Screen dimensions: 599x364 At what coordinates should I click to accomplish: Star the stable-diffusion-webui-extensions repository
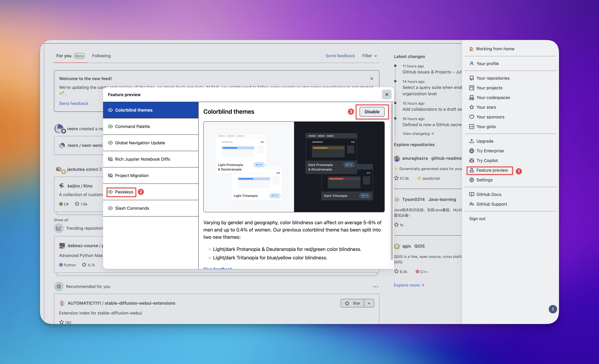tap(353, 303)
